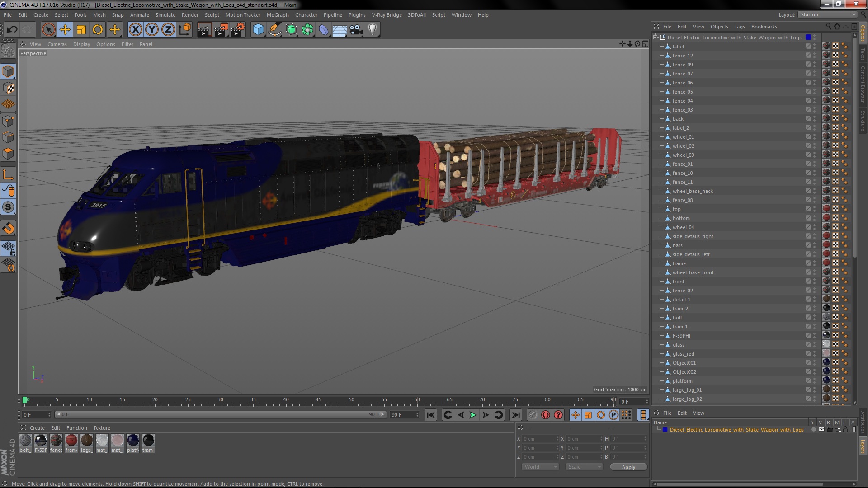Toggle X-axis lock button
Viewport: 868px width, 488px height.
[135, 30]
